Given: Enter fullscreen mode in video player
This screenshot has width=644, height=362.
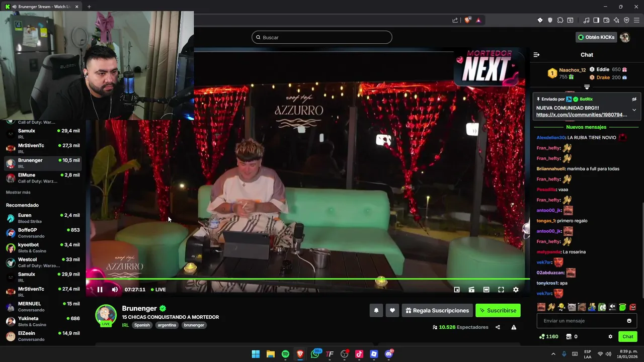Looking at the screenshot, I should tap(501, 290).
